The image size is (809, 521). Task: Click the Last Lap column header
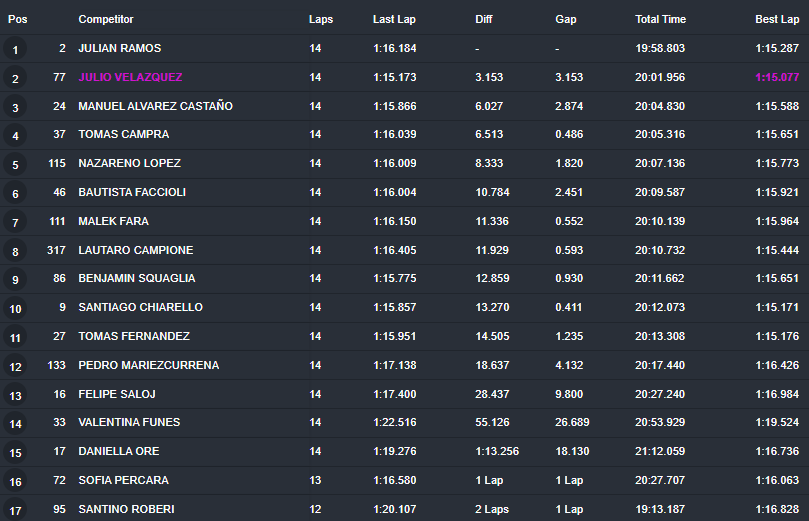click(394, 19)
